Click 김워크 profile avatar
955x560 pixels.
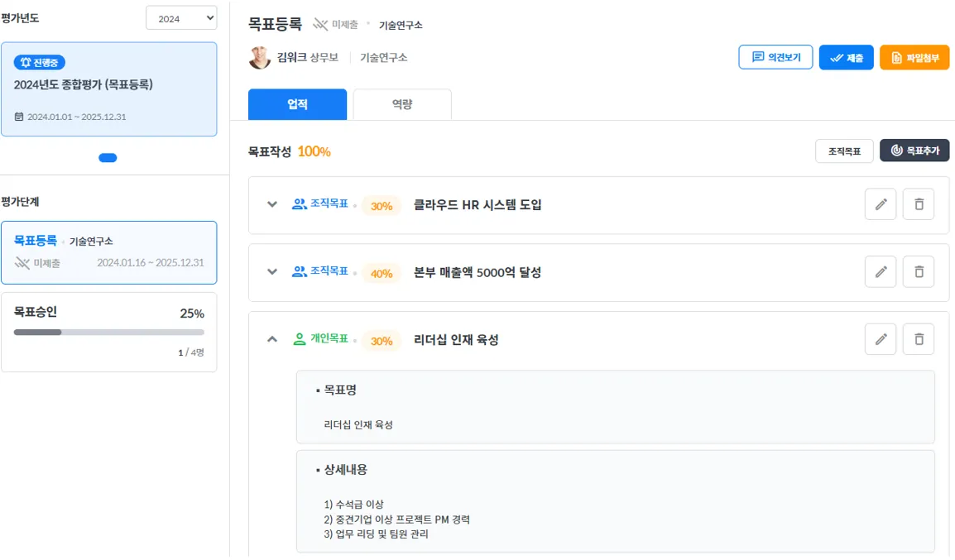coord(260,58)
